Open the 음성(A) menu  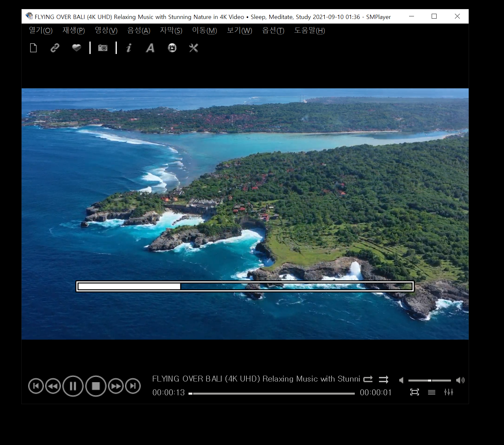(139, 30)
